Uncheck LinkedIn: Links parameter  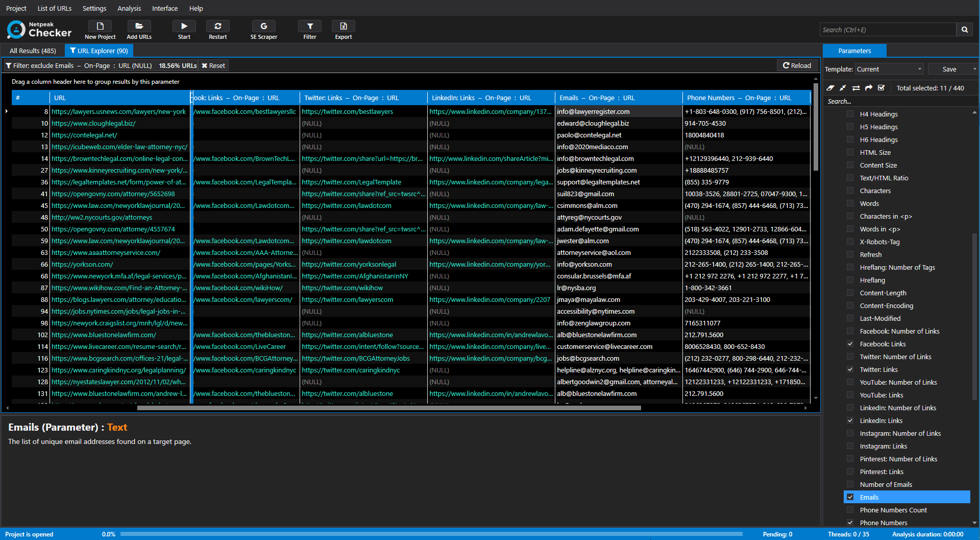click(x=850, y=420)
